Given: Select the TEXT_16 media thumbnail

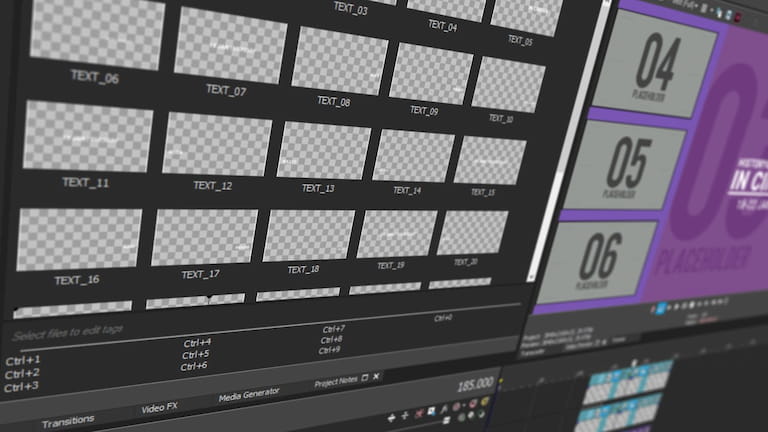Looking at the screenshot, I should (79, 240).
